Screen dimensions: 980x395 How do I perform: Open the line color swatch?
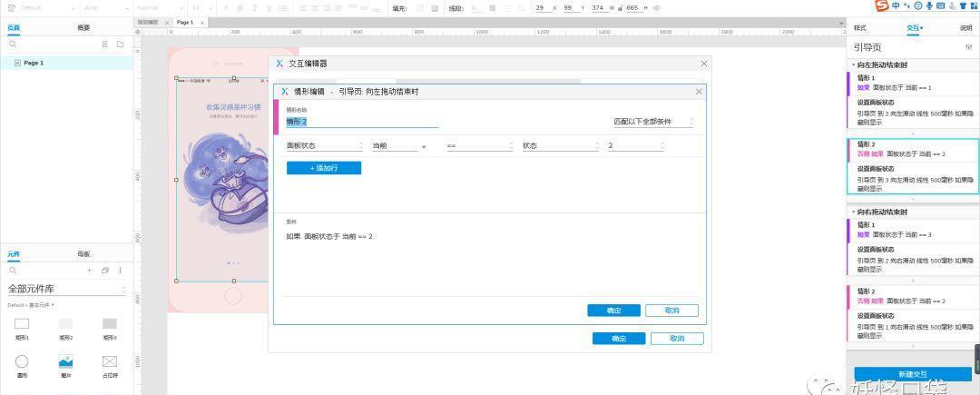coord(493,8)
